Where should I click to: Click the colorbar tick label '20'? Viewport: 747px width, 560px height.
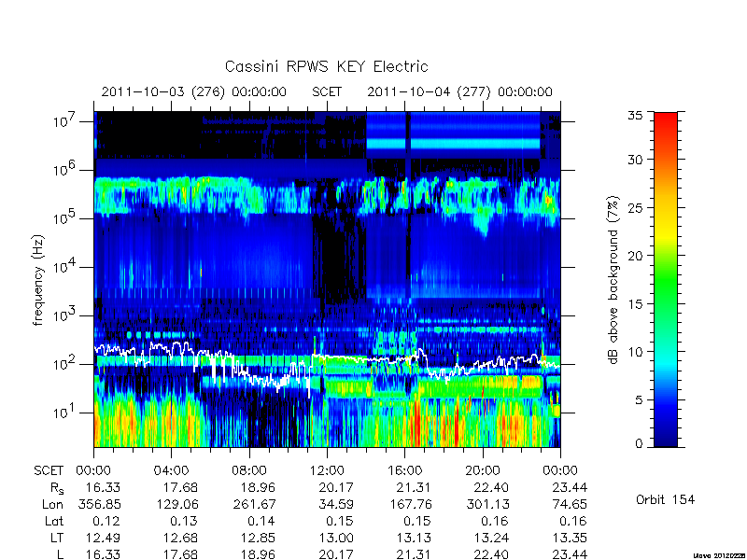[x=635, y=256]
